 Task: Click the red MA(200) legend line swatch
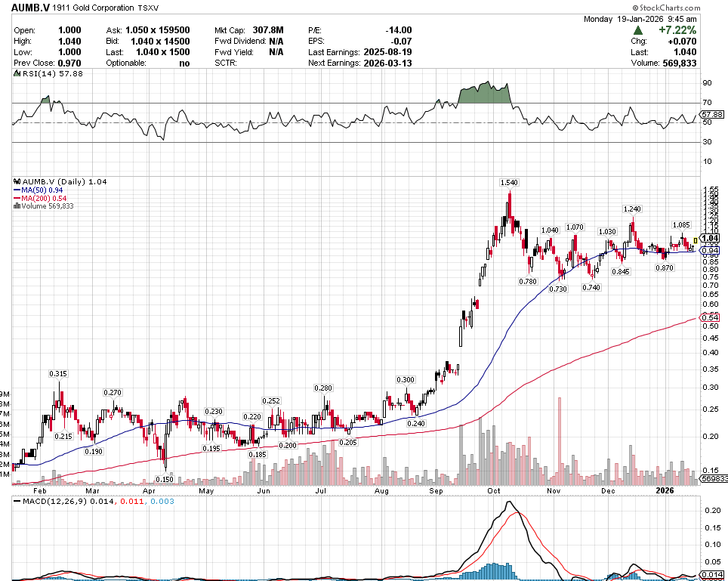(17, 198)
